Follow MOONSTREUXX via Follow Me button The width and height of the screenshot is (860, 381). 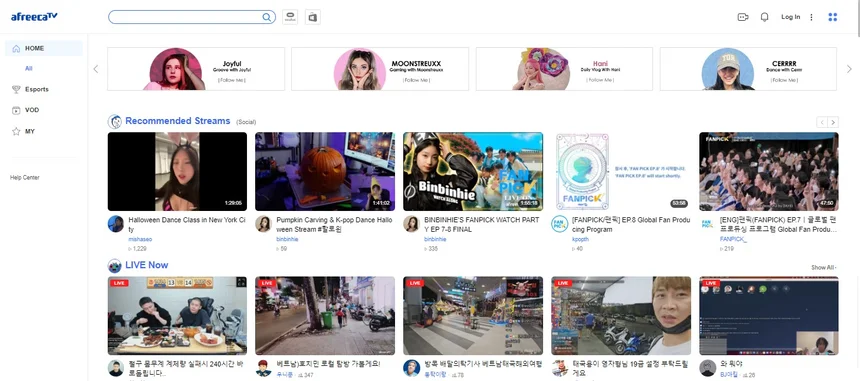[416, 80]
